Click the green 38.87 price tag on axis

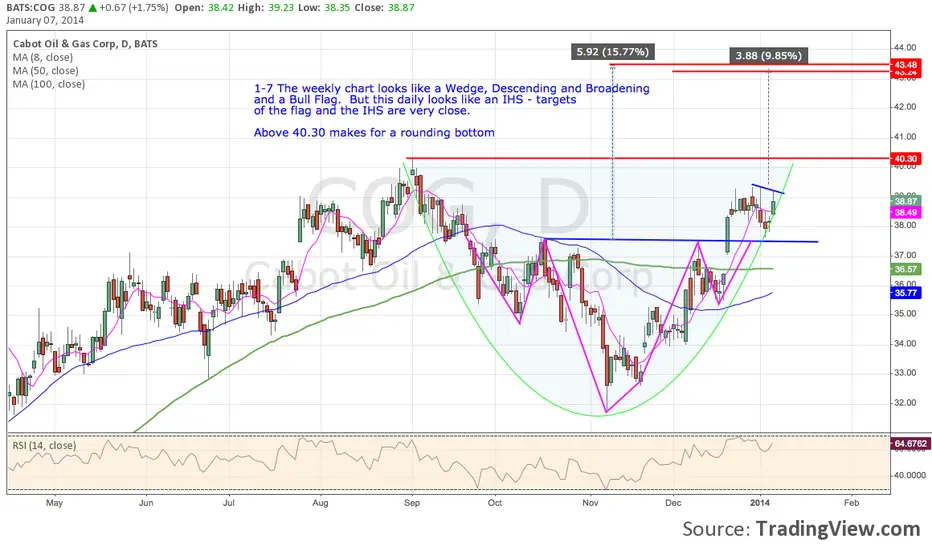pos(905,202)
